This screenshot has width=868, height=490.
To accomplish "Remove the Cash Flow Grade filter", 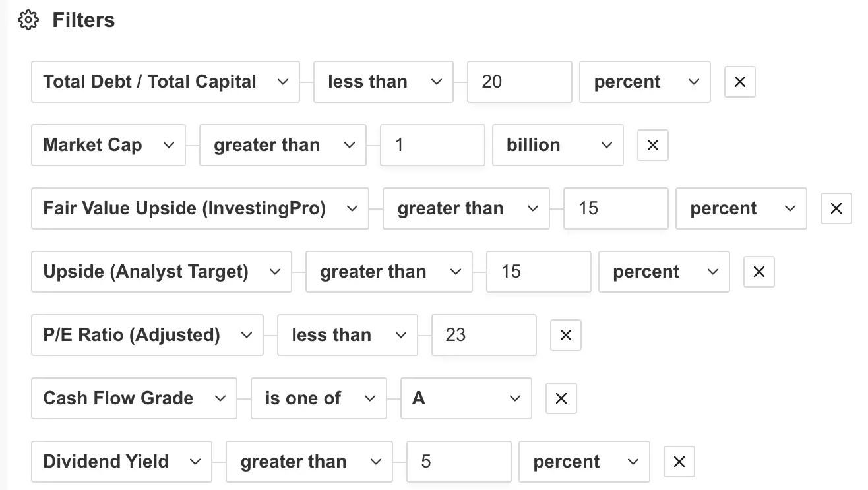I will click(x=561, y=398).
